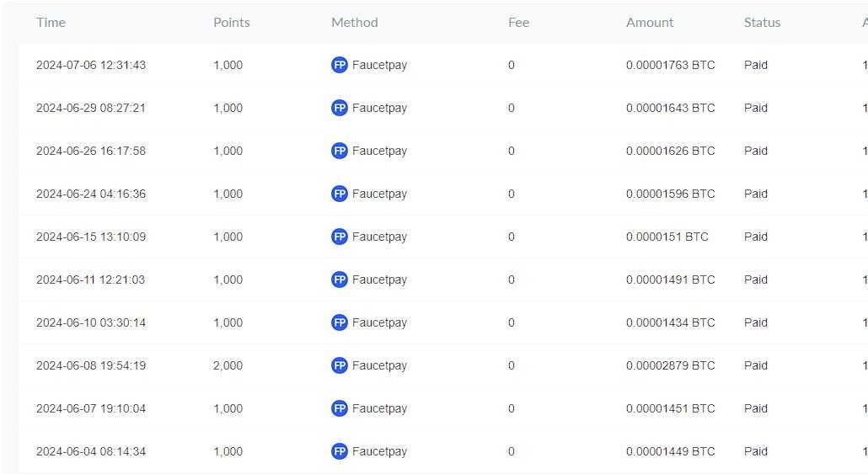The height and width of the screenshot is (474, 868).
Task: Click Faucetpay icon in 2024-06-26 row
Action: tap(340, 151)
